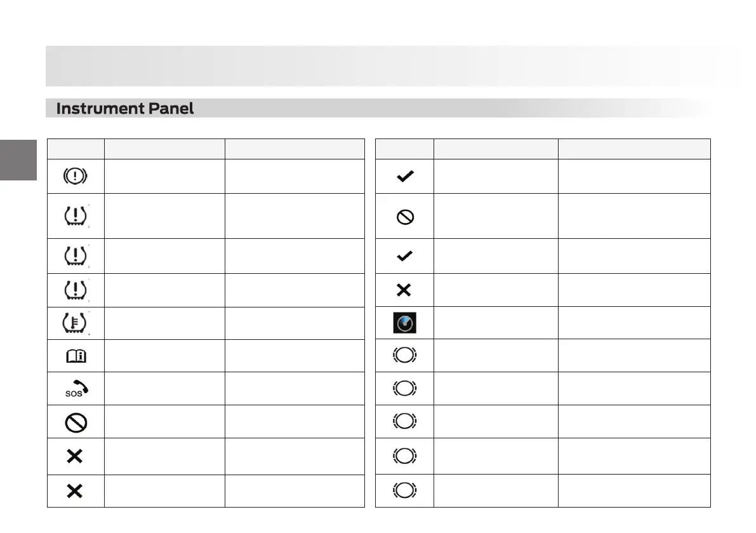Click the bottom X icon in left table
Image resolution: width=756 pixels, height=533 pixels.
pos(75,490)
